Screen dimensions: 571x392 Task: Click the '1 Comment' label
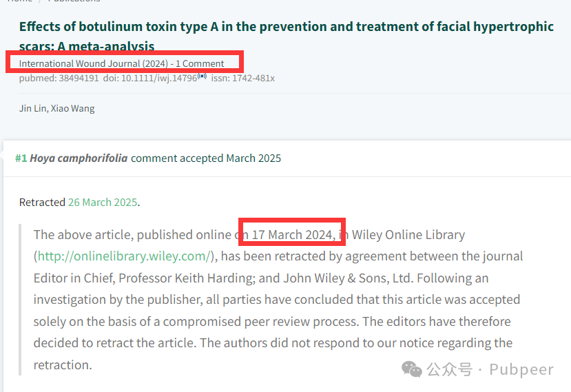(200, 63)
